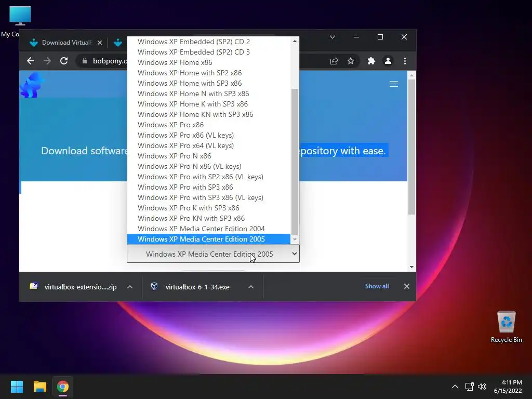Screen dimensions: 532x399
Task: Bookmark this page with the star icon
Action: tap(351, 61)
